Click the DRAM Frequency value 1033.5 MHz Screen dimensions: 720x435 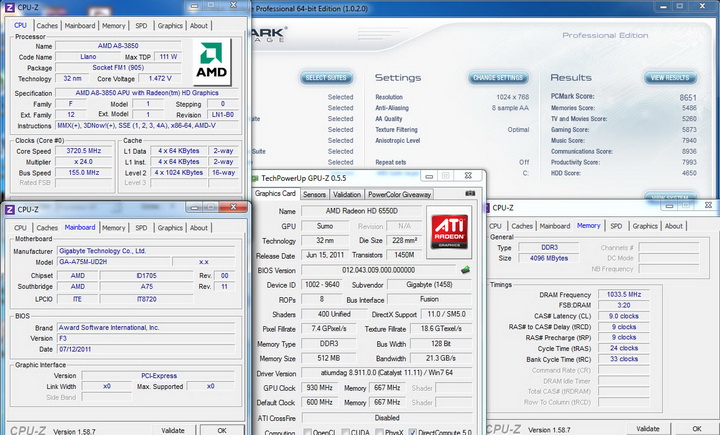(x=624, y=294)
